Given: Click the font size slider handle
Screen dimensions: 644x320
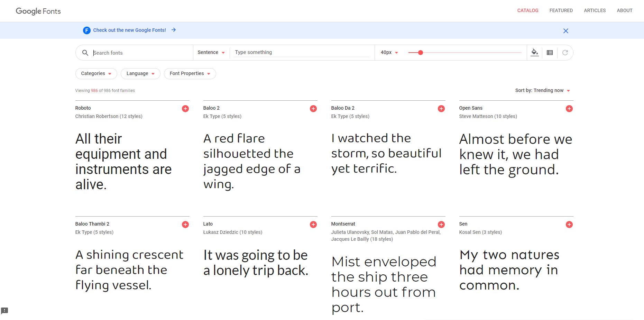Looking at the screenshot, I should 421,53.
